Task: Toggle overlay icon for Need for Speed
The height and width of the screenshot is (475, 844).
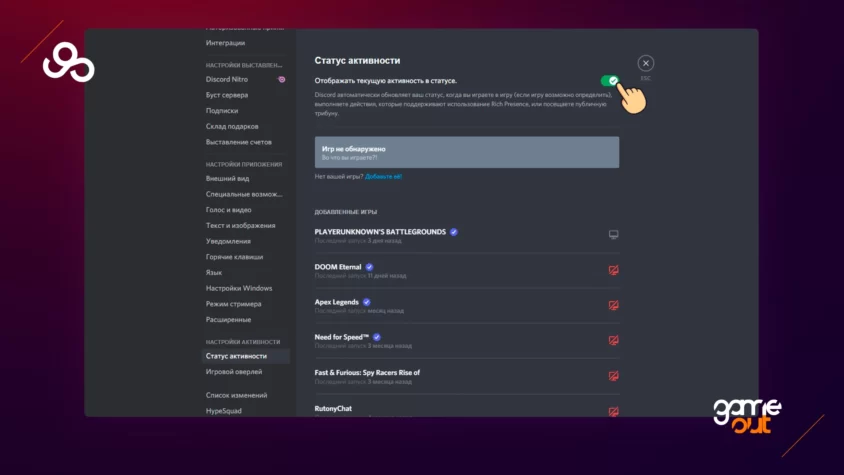Action: (613, 340)
